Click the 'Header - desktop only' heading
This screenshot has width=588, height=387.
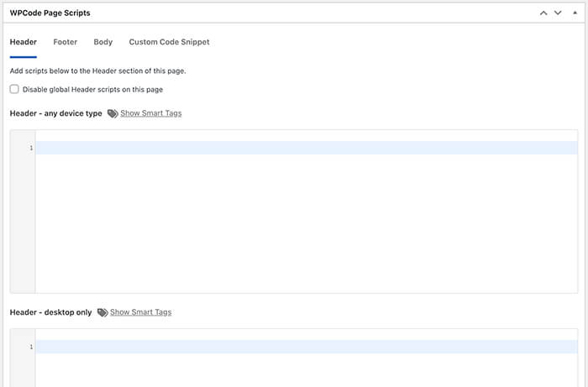point(50,312)
